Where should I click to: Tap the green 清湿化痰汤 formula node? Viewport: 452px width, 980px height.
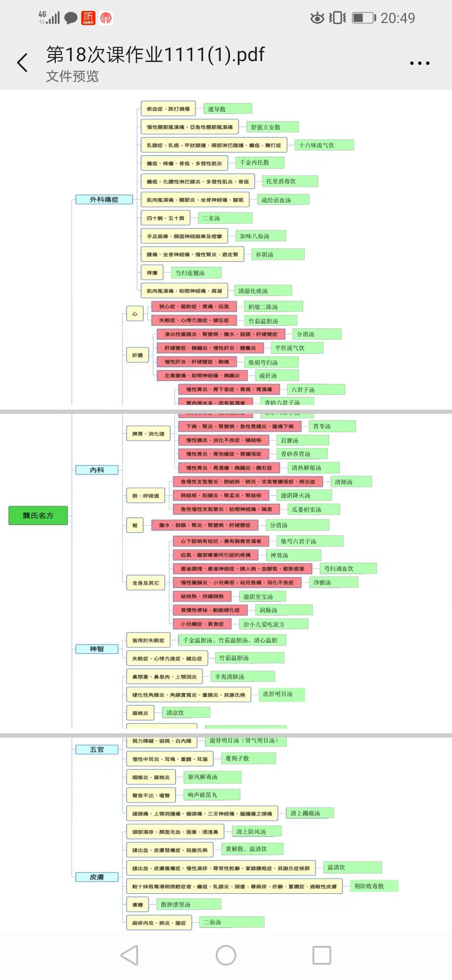(x=263, y=291)
